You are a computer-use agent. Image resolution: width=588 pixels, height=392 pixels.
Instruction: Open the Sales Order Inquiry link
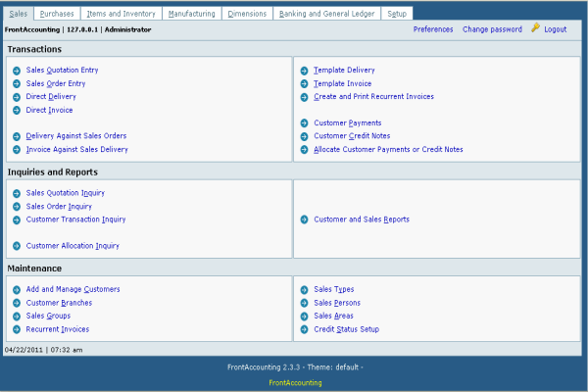[59, 207]
